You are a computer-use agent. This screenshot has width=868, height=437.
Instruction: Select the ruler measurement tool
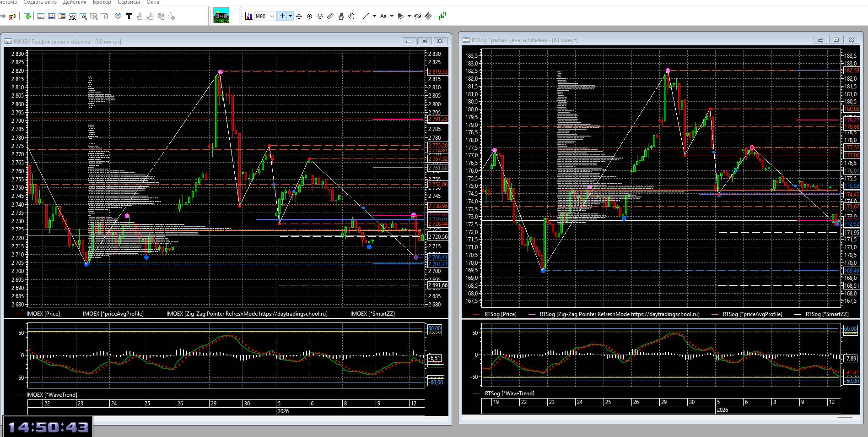[330, 16]
